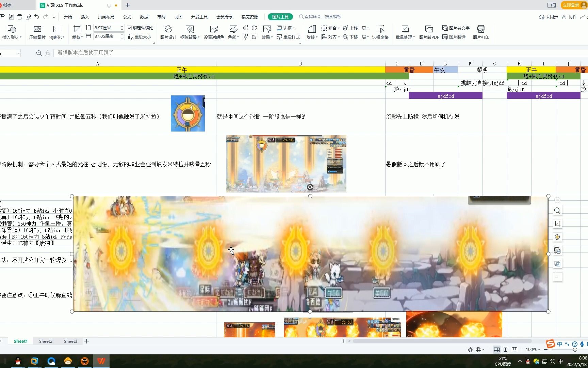Click crop icon beside selected image

tap(557, 224)
